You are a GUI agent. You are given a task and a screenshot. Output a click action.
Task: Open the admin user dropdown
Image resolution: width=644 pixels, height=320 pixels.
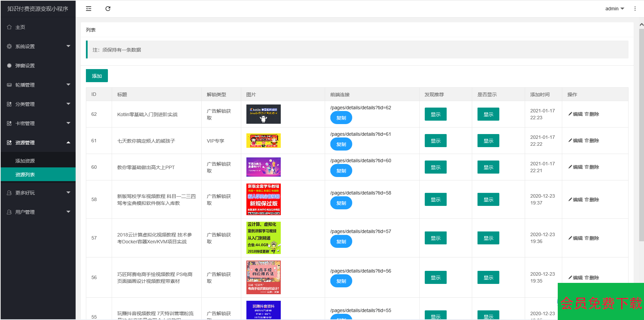click(614, 9)
